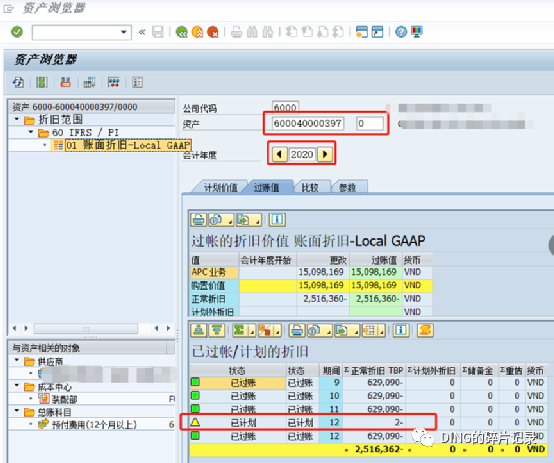
Task: Select the period 12 已计划 row
Action: (x=368, y=422)
